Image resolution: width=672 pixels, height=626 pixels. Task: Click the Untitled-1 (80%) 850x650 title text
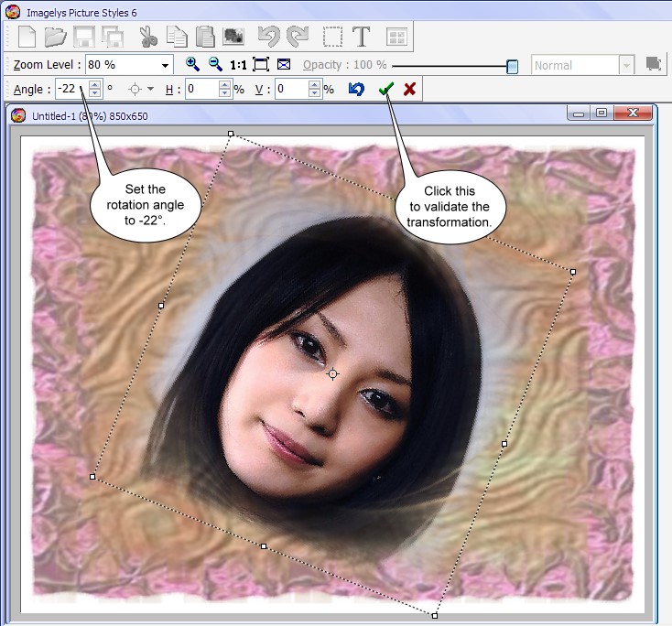click(x=90, y=116)
